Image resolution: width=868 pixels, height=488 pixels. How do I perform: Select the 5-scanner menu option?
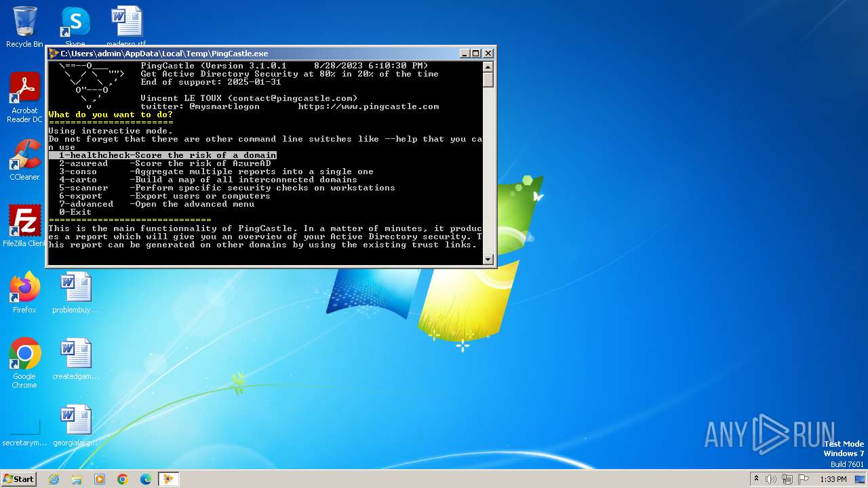pos(227,188)
